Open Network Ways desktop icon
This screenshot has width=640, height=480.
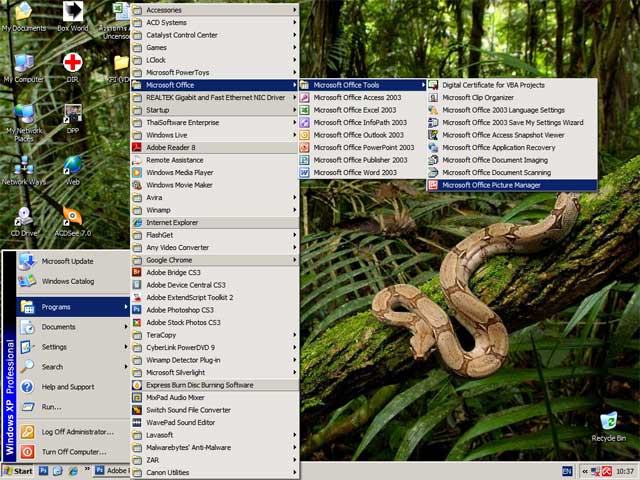click(23, 167)
